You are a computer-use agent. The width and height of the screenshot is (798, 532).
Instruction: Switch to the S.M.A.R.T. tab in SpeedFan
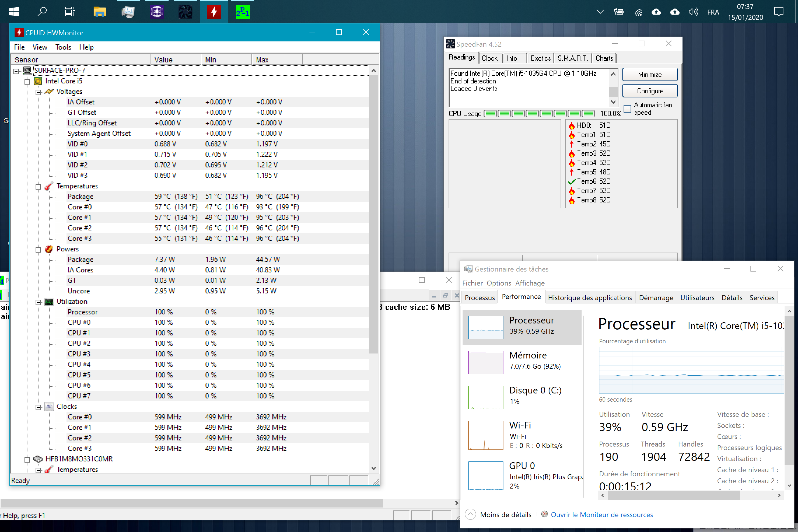click(573, 58)
